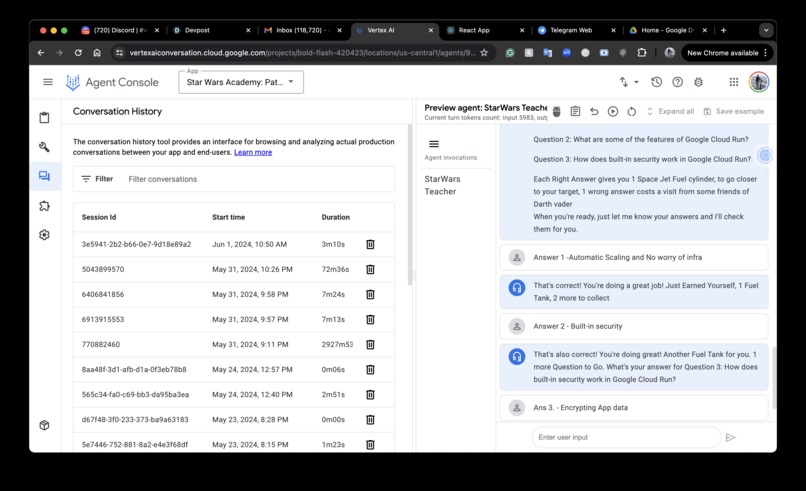Open the user account avatar

(759, 82)
